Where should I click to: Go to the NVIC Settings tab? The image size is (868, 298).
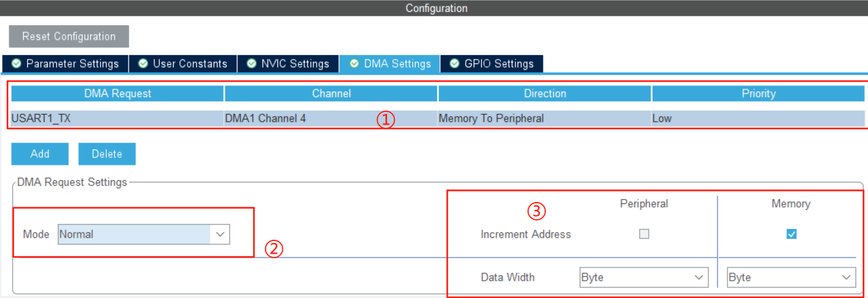[x=288, y=64]
